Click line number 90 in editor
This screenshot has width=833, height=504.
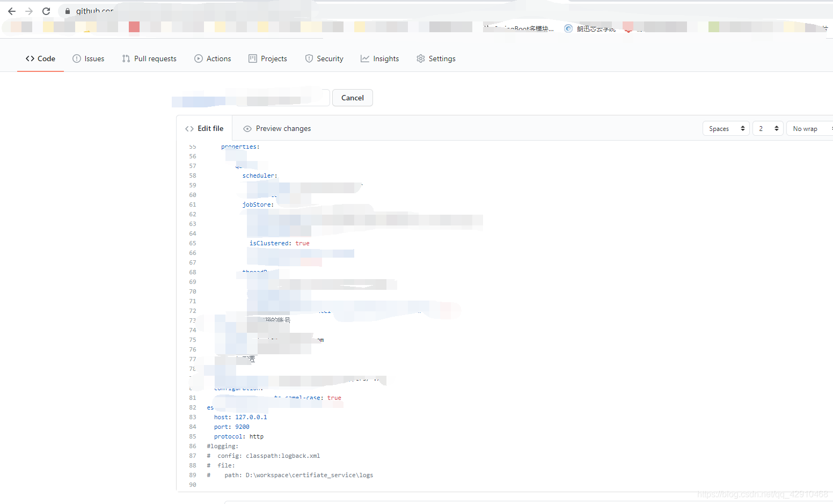point(193,485)
